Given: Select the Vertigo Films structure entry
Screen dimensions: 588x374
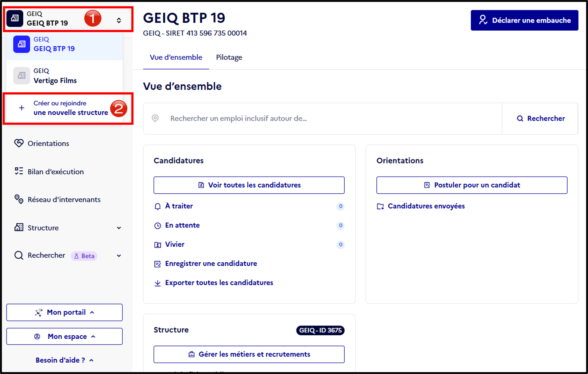Looking at the screenshot, I should pos(65,76).
